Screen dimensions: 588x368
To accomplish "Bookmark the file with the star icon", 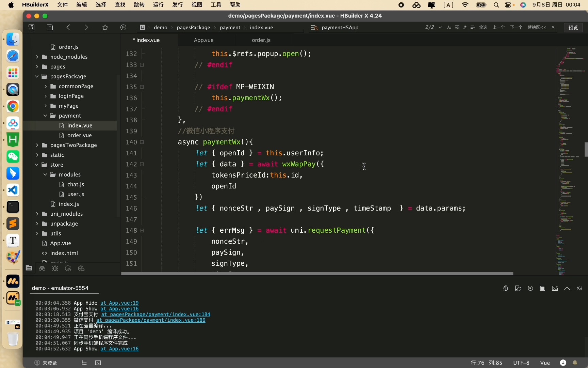I will pyautogui.click(x=105, y=28).
